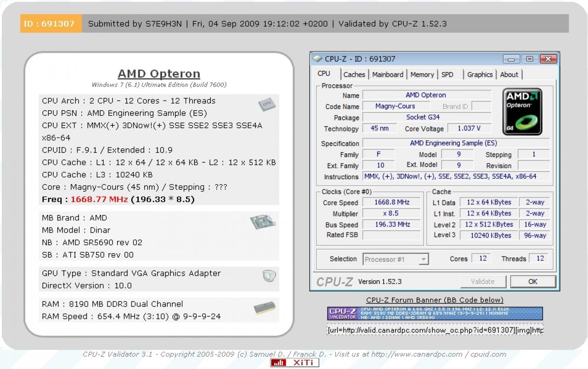Select the Memory tab
The width and height of the screenshot is (588, 369).
click(422, 74)
